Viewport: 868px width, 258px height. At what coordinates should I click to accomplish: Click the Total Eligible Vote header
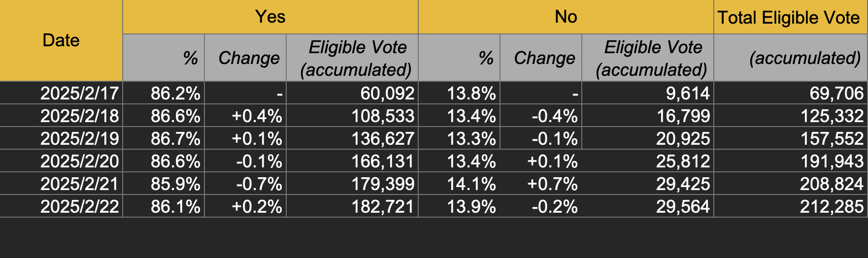(x=789, y=18)
